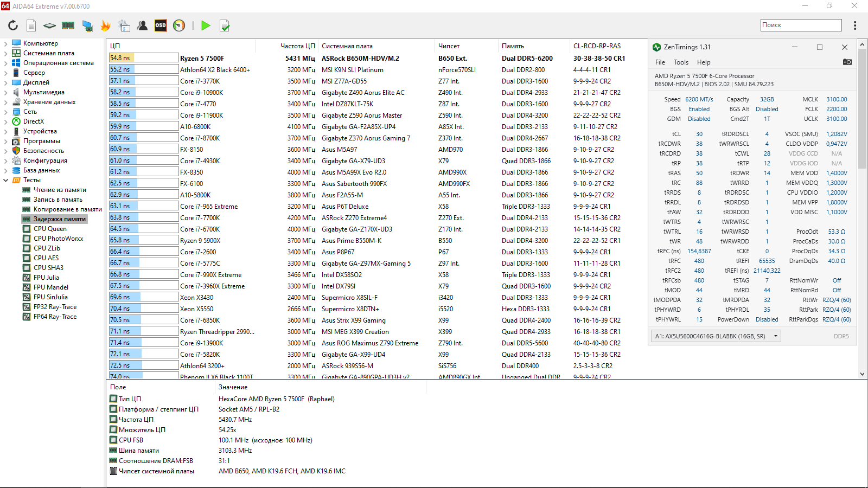Open Tools menu in ZenTimings
This screenshot has height=488, width=868.
pyautogui.click(x=681, y=62)
